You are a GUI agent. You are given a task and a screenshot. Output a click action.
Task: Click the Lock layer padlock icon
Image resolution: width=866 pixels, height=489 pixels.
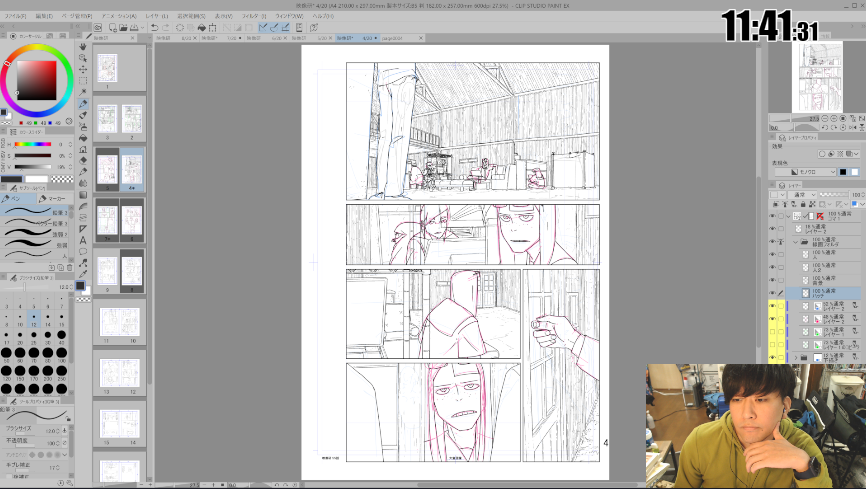[803, 204]
